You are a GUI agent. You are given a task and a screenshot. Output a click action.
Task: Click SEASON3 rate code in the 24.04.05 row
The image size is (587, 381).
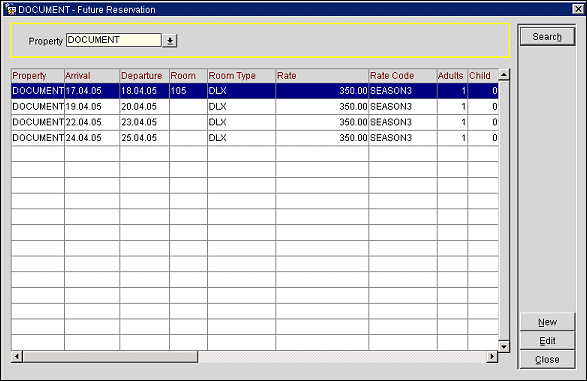tap(403, 138)
